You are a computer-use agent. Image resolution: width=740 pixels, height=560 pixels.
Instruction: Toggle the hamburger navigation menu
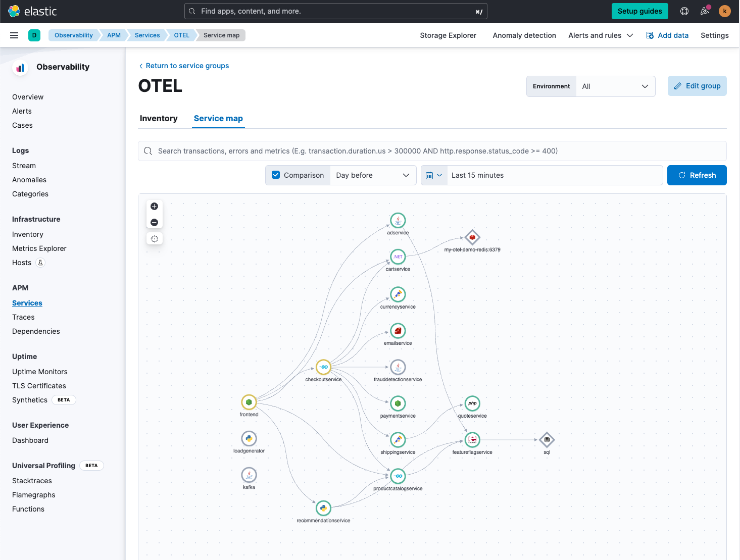tap(14, 35)
